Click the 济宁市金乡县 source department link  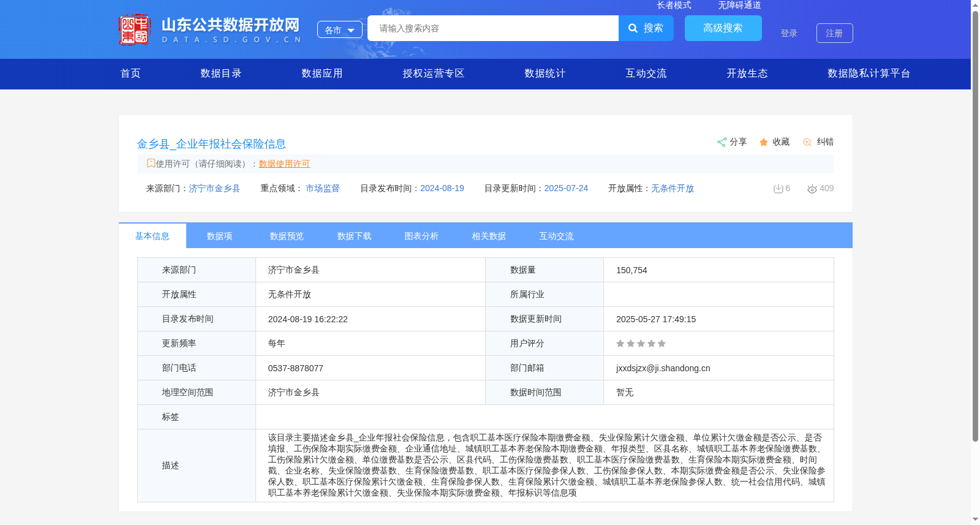pyautogui.click(x=214, y=188)
